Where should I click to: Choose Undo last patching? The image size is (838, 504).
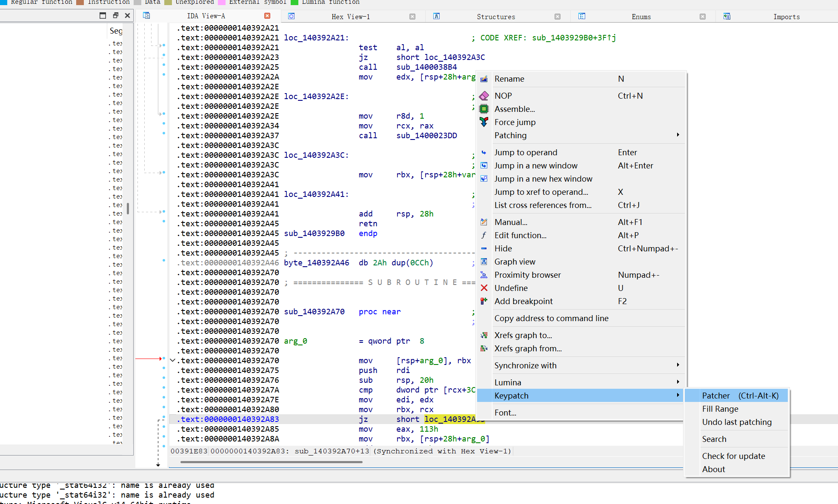click(x=736, y=422)
